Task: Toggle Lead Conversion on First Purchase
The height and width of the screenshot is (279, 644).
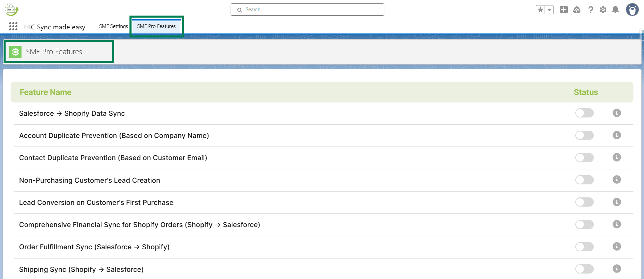Action: 584,202
